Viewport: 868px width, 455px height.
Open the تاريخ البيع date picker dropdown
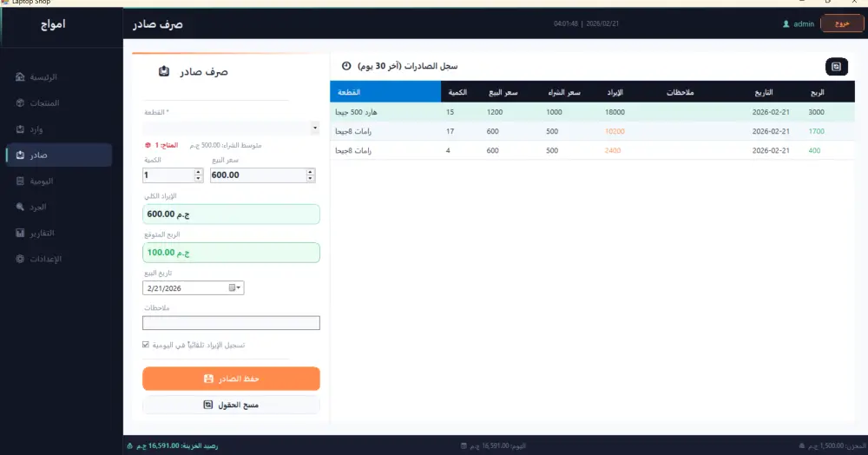coord(235,287)
